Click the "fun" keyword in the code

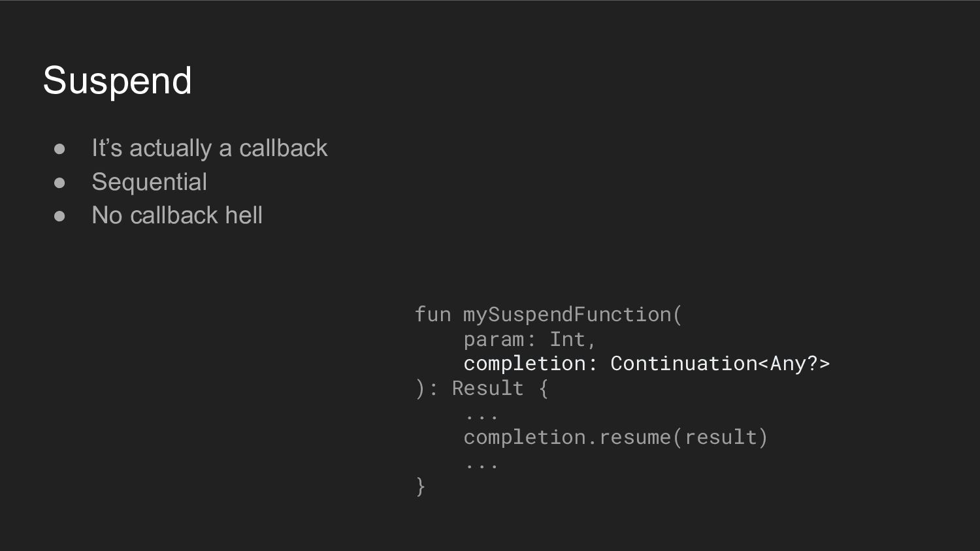[x=433, y=315]
